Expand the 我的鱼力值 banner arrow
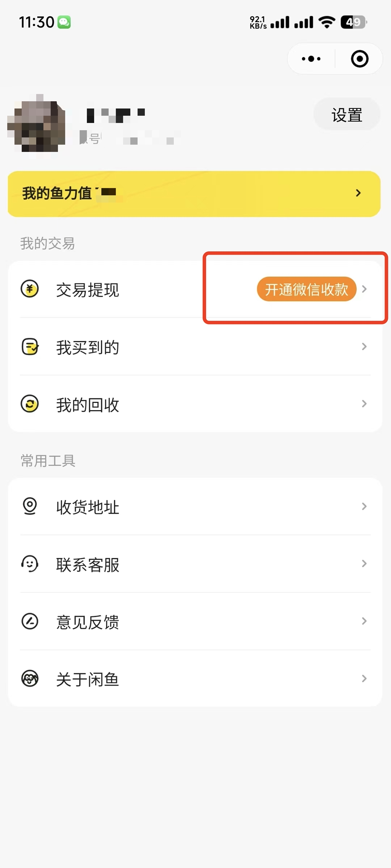Viewport: 391px width, 868px height. click(x=358, y=193)
